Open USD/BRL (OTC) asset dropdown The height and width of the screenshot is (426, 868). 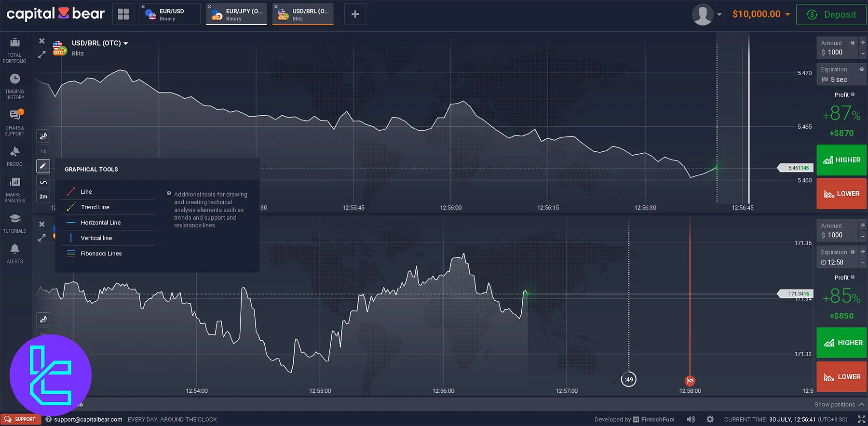click(100, 43)
